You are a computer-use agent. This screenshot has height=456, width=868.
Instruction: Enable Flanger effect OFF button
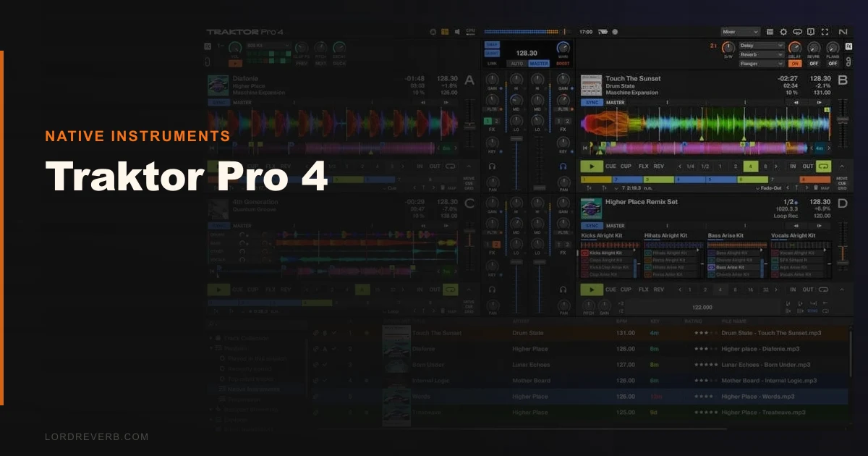coord(833,64)
